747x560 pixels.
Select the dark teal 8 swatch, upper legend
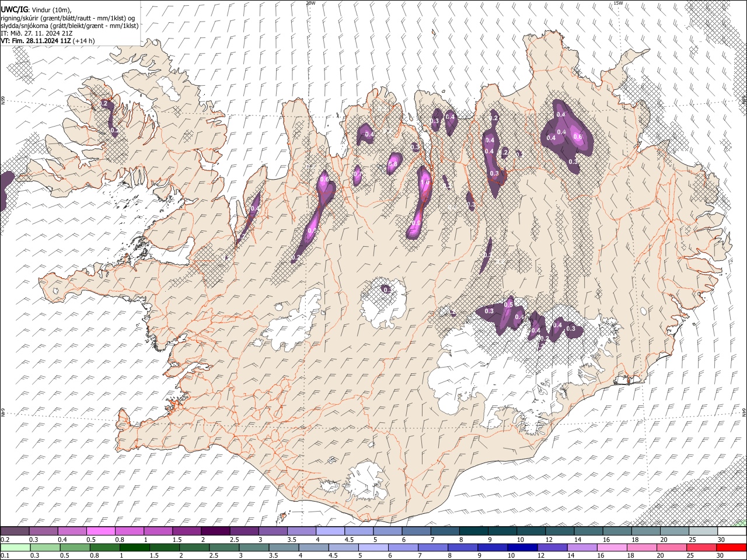click(x=473, y=531)
